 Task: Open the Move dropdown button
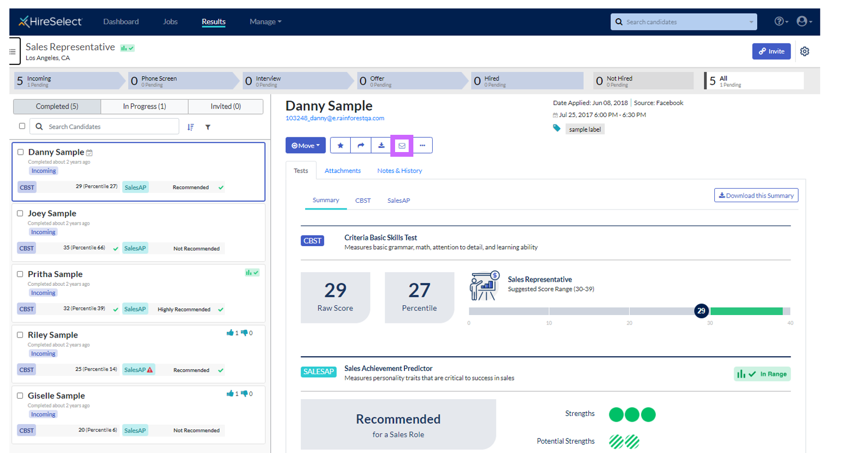306,145
